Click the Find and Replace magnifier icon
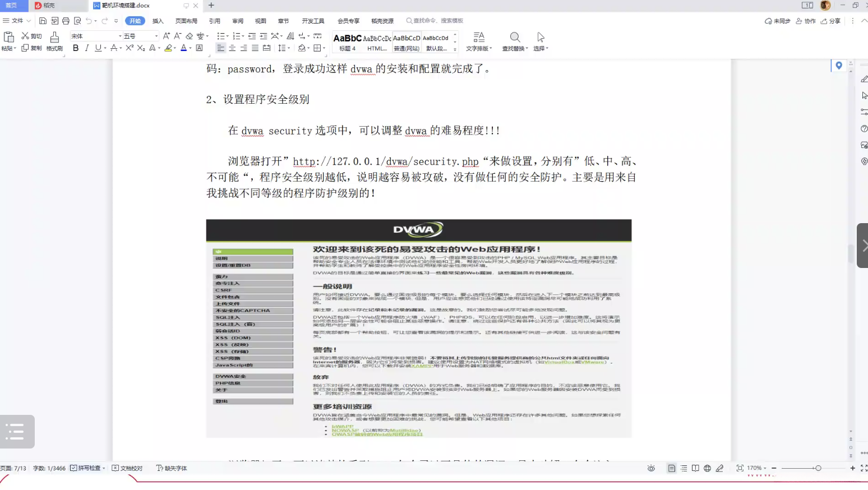 (515, 37)
